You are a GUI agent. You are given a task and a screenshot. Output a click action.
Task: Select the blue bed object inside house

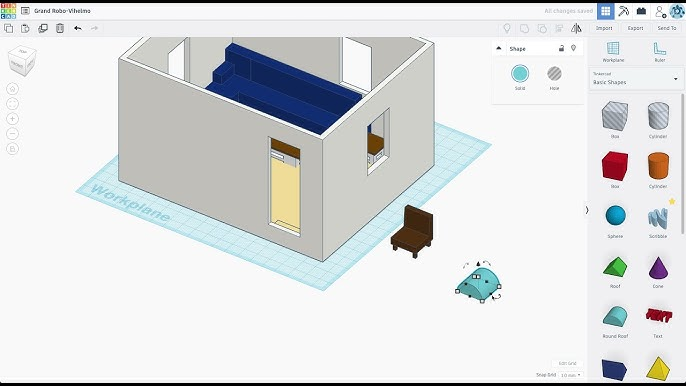click(284, 90)
